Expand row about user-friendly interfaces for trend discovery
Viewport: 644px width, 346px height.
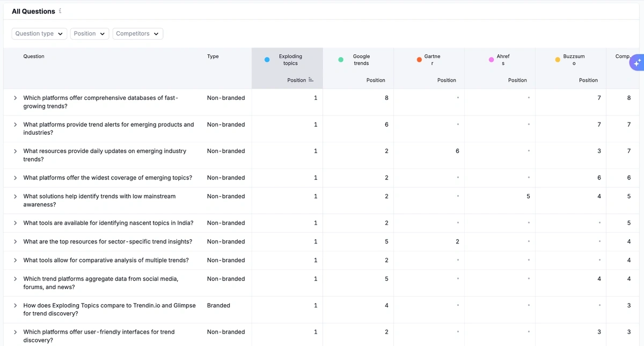(x=15, y=331)
